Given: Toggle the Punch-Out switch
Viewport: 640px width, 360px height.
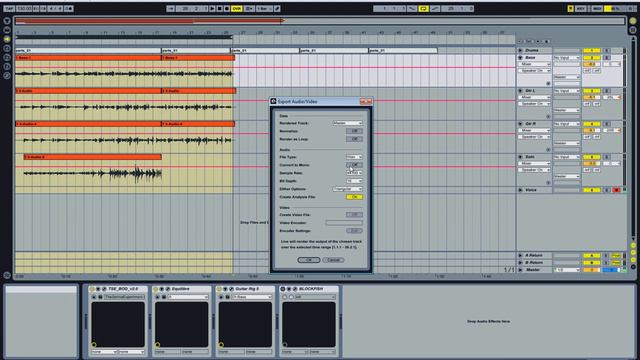Looking at the screenshot, I should click(435, 9).
